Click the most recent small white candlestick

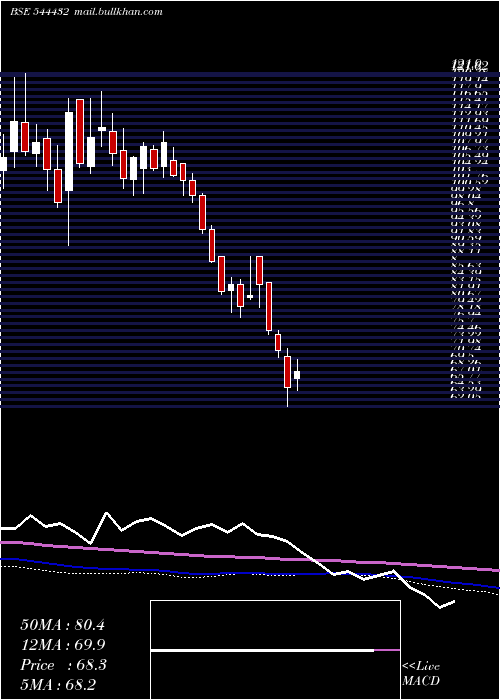[x=297, y=375]
